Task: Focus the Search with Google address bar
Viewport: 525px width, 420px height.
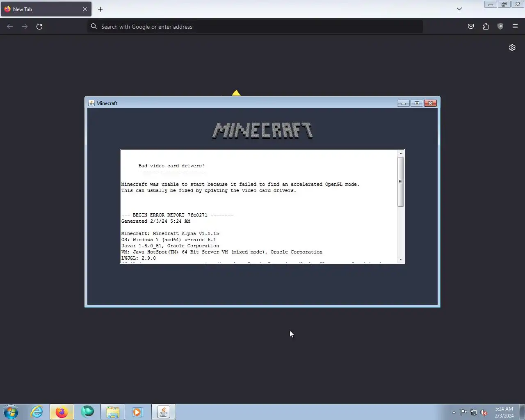Action: 255,27
